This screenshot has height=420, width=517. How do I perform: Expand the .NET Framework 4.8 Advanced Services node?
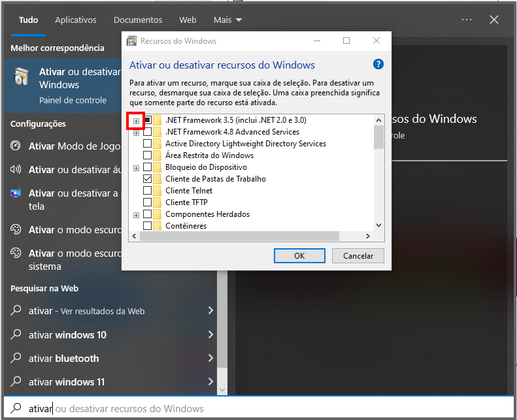coord(136,133)
